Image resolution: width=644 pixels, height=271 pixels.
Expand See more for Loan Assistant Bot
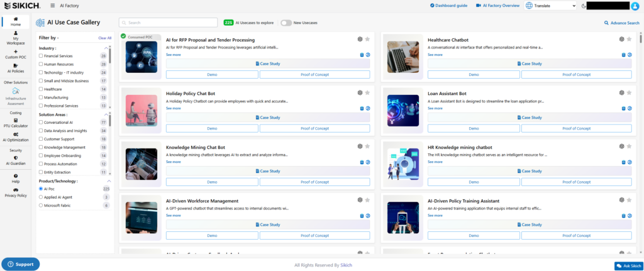435,108
